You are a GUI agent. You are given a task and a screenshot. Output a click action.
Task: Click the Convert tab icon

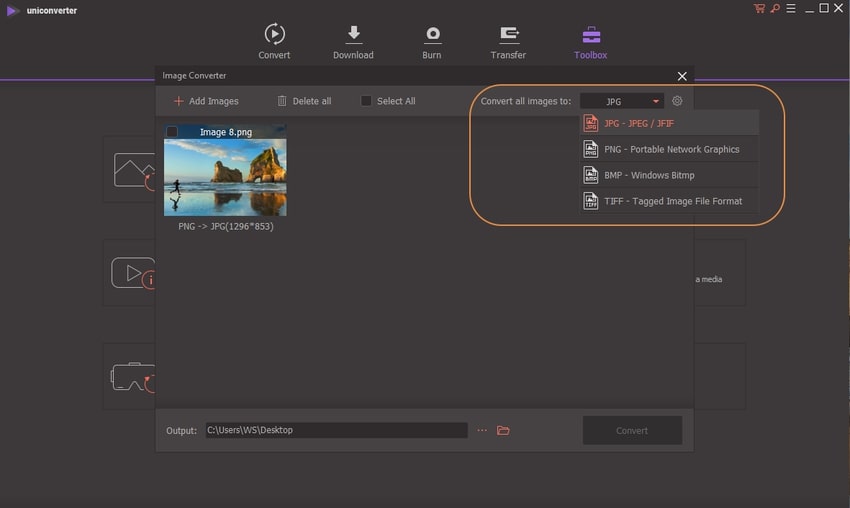click(274, 35)
